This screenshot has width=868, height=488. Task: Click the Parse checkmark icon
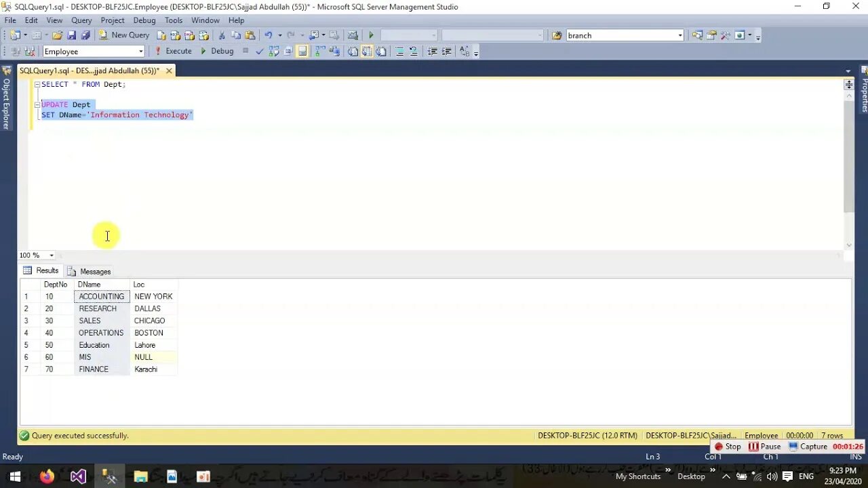pyautogui.click(x=259, y=52)
